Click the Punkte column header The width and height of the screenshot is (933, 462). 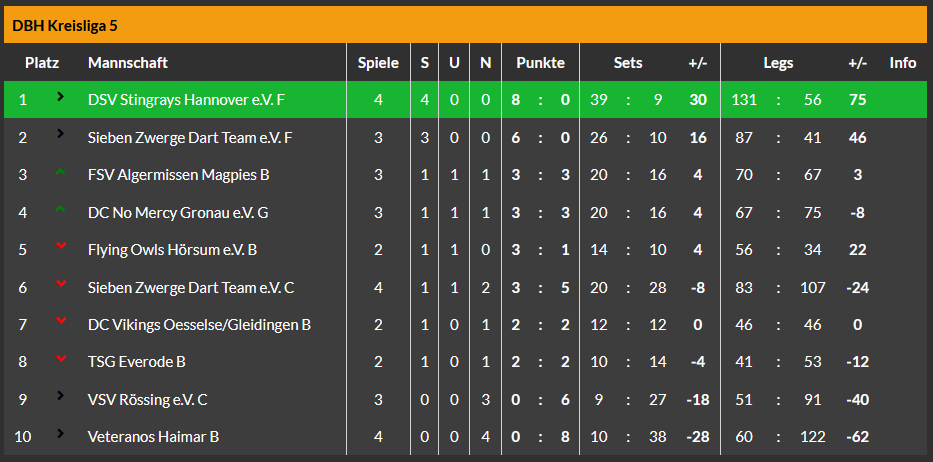coord(540,63)
